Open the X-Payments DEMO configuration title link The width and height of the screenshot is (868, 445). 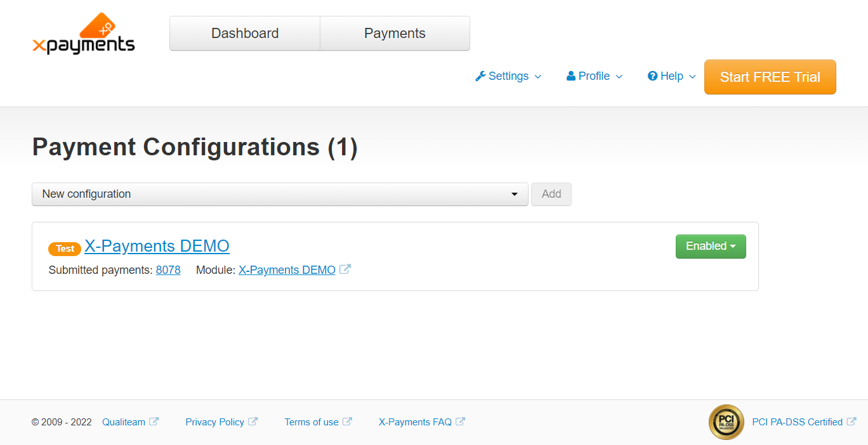[x=157, y=246]
